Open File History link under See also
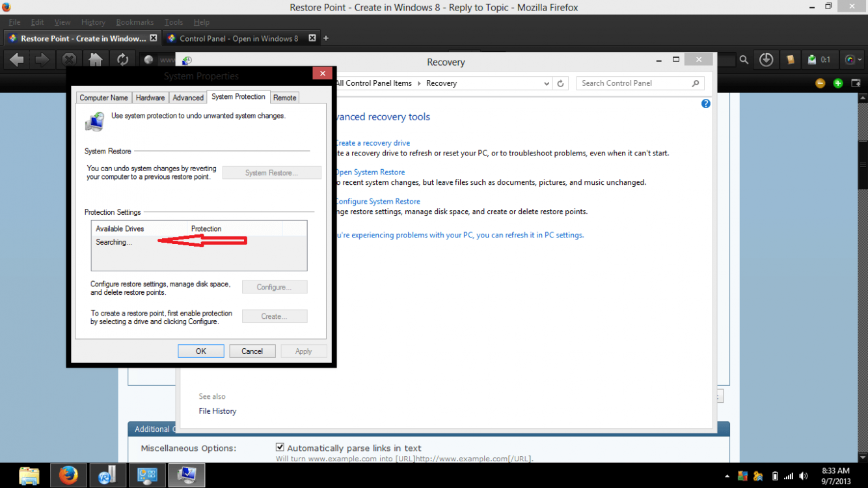 [217, 411]
